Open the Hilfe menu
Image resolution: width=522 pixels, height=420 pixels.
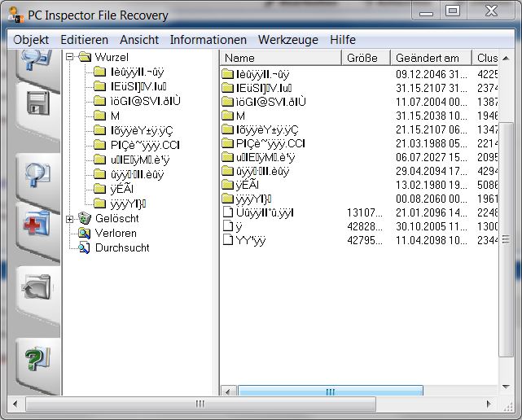coord(343,40)
